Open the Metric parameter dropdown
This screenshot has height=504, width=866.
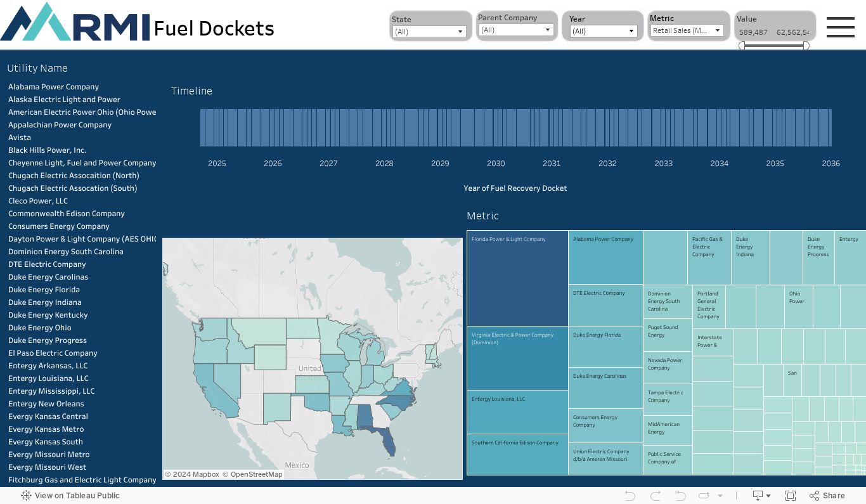pos(687,30)
